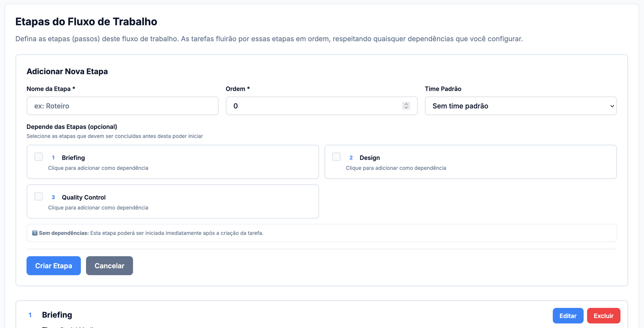Check the Design dependency checkbox
The height and width of the screenshot is (328, 644).
click(x=336, y=157)
